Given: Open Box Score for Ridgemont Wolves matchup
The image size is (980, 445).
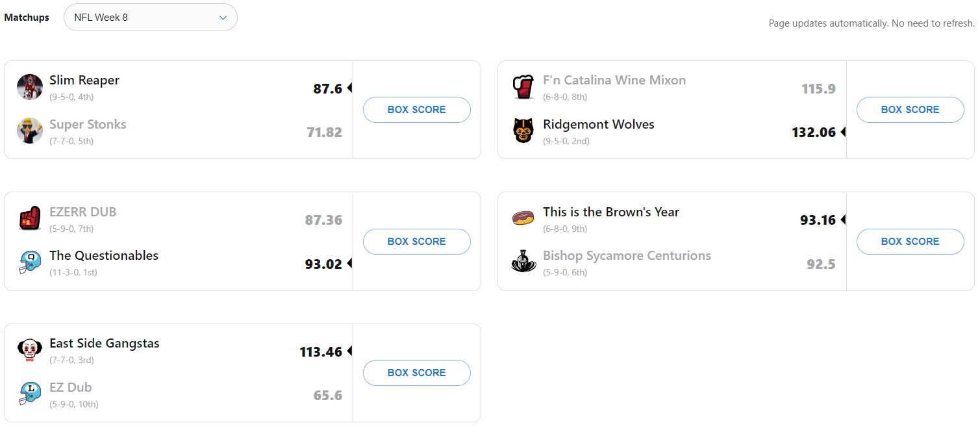Looking at the screenshot, I should point(910,110).
